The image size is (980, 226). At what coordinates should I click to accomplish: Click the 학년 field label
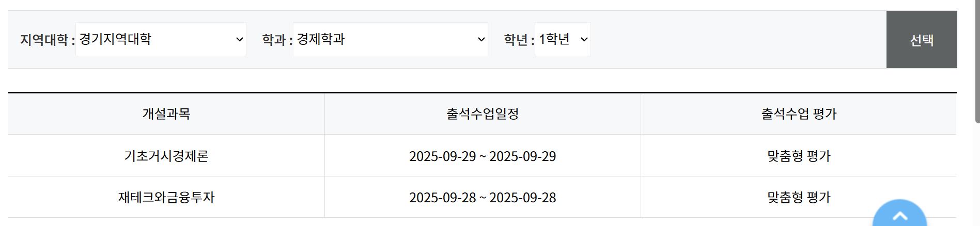[x=519, y=40]
